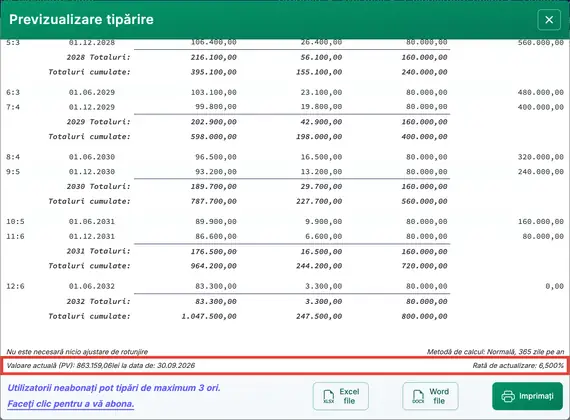The width and height of the screenshot is (570, 420).
Task: Select payment row 6:3 dated 01.06.2029
Action: point(285,92)
